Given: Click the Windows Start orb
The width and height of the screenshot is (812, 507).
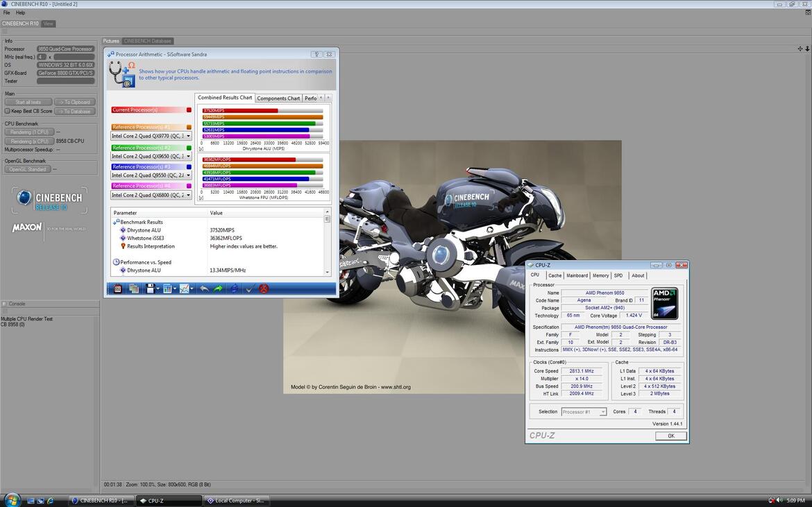Looking at the screenshot, I should tap(11, 500).
